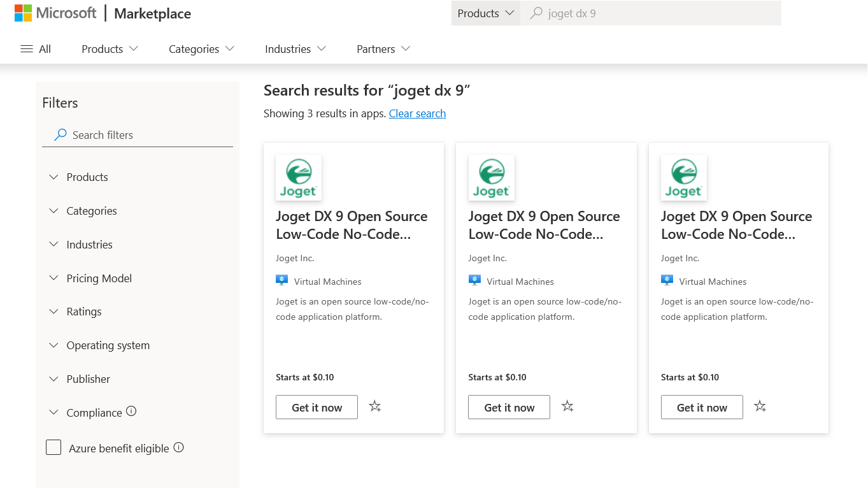Click the Microsoft logo icon
This screenshot has height=488, width=868.
click(x=23, y=13)
